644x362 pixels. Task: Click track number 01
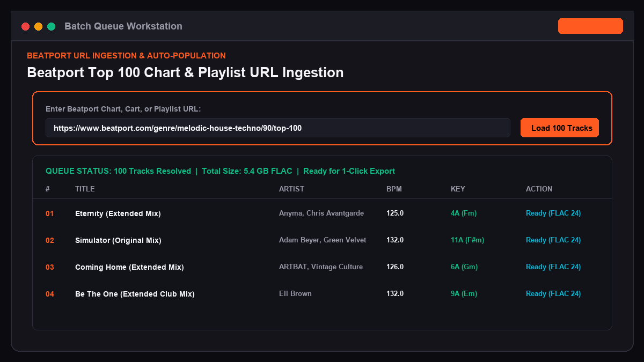click(50, 213)
